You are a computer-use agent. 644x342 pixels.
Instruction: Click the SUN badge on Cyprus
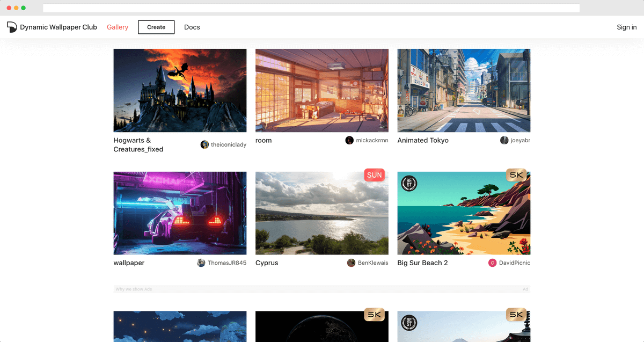pos(375,175)
